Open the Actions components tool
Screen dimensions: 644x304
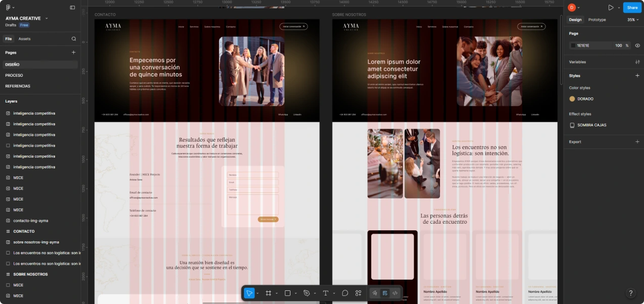coord(358,293)
